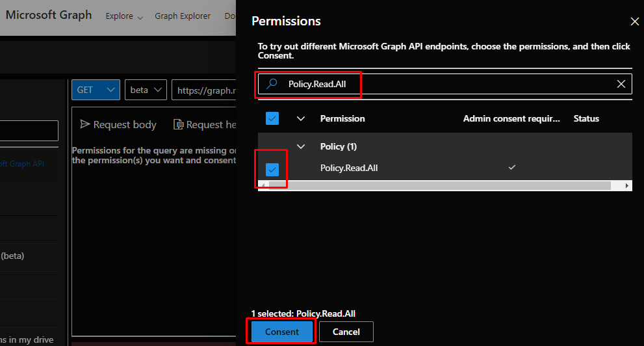Open the beta API version dropdown
Viewport: 644px width, 346px height.
pos(146,90)
